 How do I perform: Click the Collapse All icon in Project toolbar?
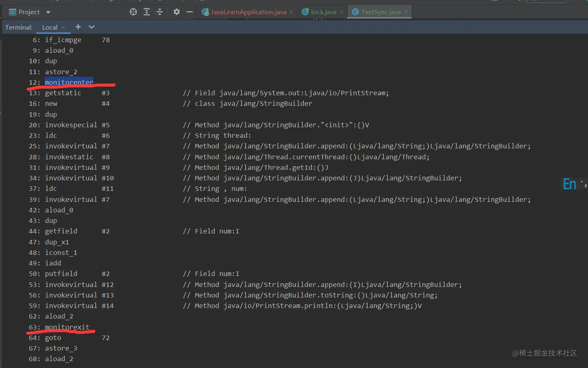[160, 12]
